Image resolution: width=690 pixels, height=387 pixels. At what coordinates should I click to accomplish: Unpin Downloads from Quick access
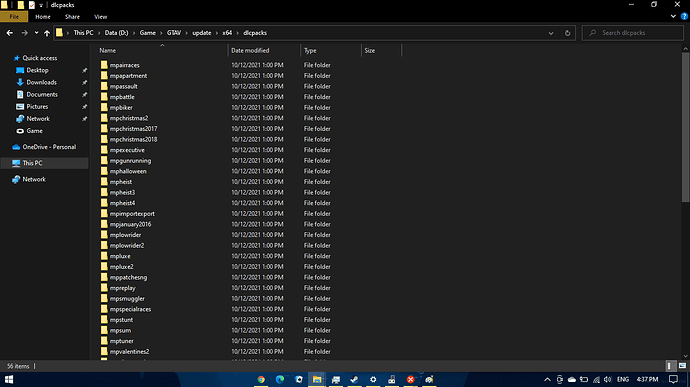coord(84,82)
